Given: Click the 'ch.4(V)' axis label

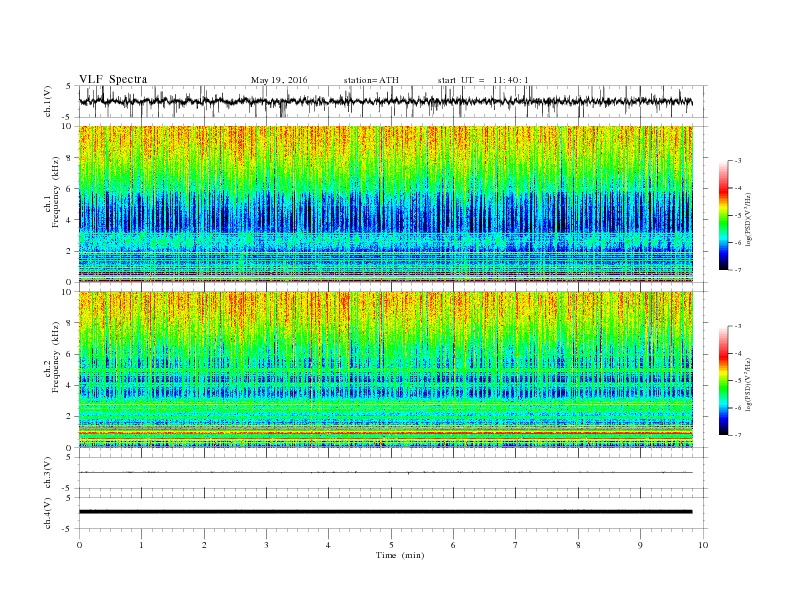Looking at the screenshot, I should pos(48,513).
